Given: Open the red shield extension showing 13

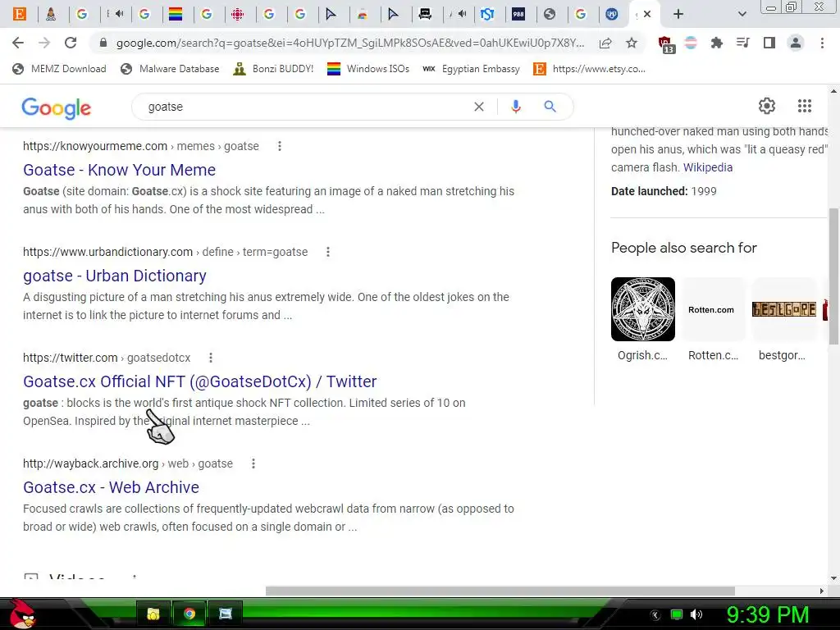Looking at the screenshot, I should tap(666, 44).
